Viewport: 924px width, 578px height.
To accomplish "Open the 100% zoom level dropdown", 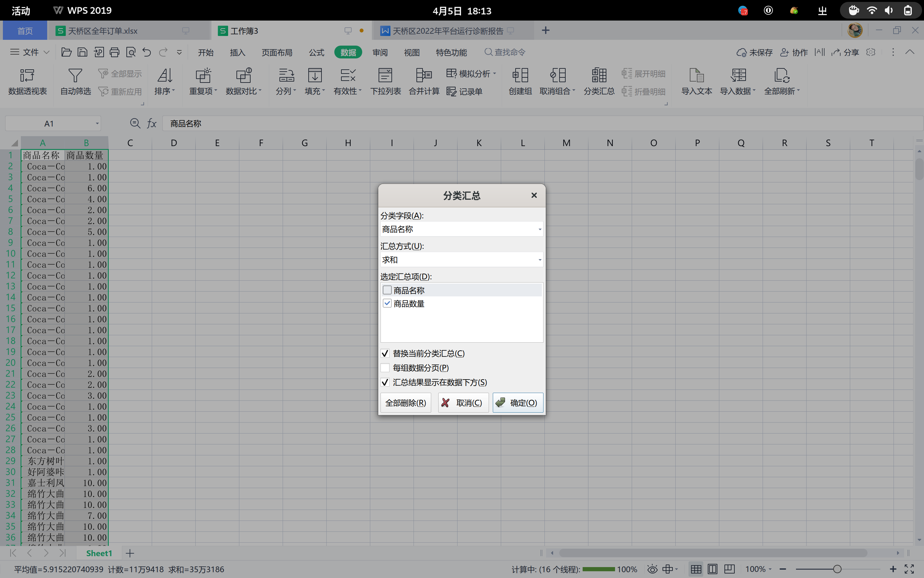I will click(758, 569).
